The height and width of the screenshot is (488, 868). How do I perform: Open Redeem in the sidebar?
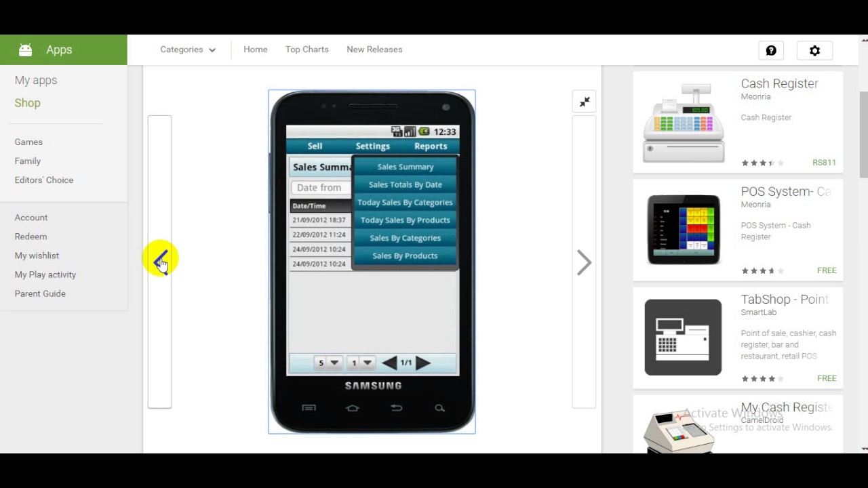point(31,237)
